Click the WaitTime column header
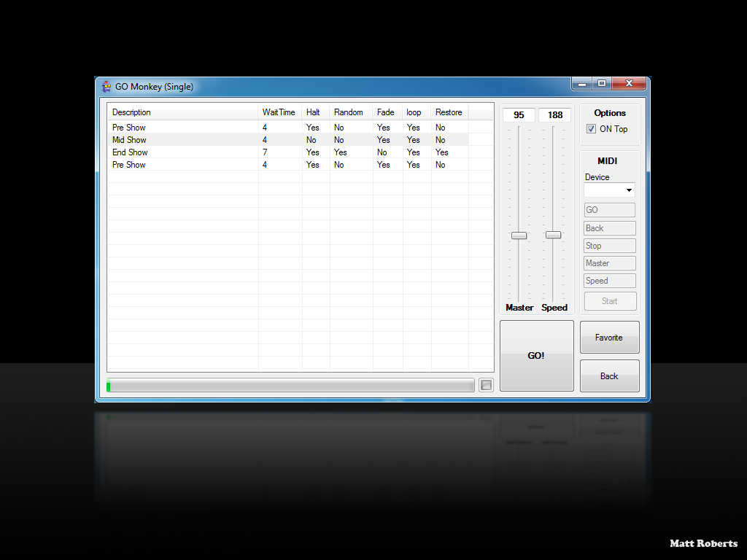 tap(279, 112)
